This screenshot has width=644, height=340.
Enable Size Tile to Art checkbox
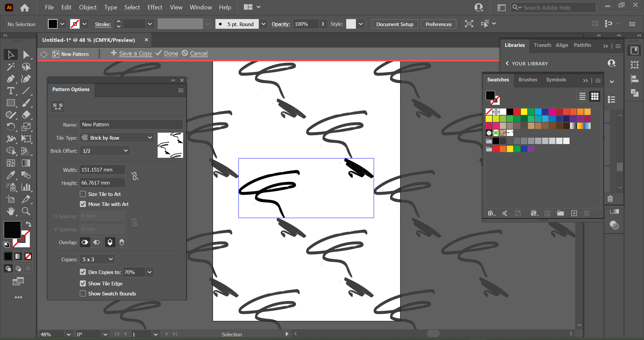[x=83, y=194]
